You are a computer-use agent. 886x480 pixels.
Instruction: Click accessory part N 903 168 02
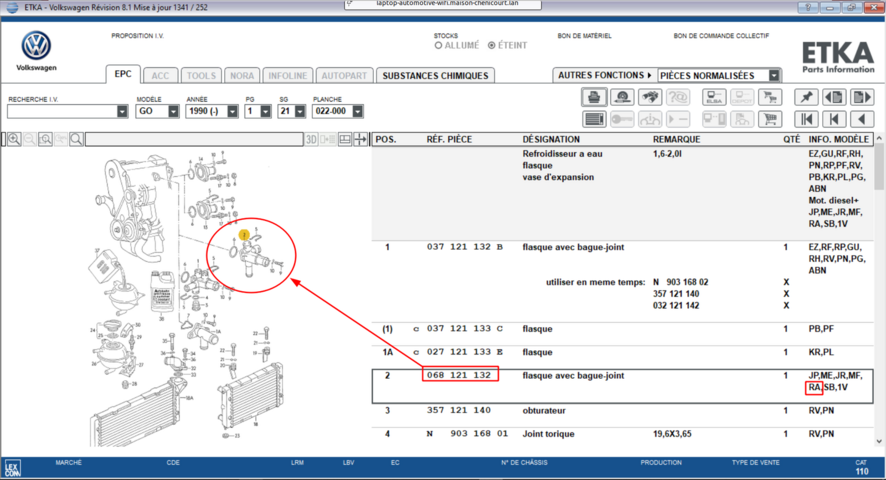(680, 282)
